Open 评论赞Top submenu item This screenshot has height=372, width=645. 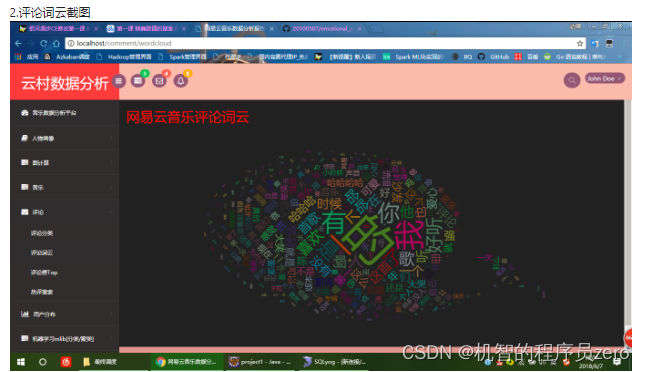tap(44, 272)
